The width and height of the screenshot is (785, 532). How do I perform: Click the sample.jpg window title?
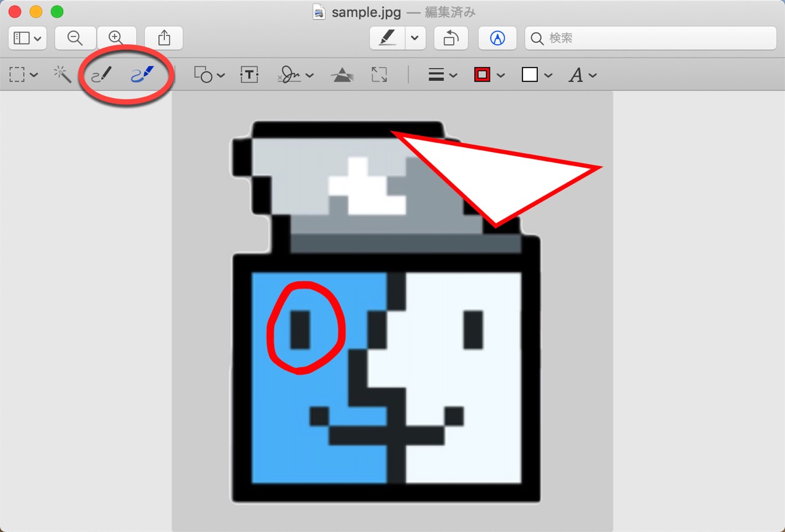click(x=367, y=12)
